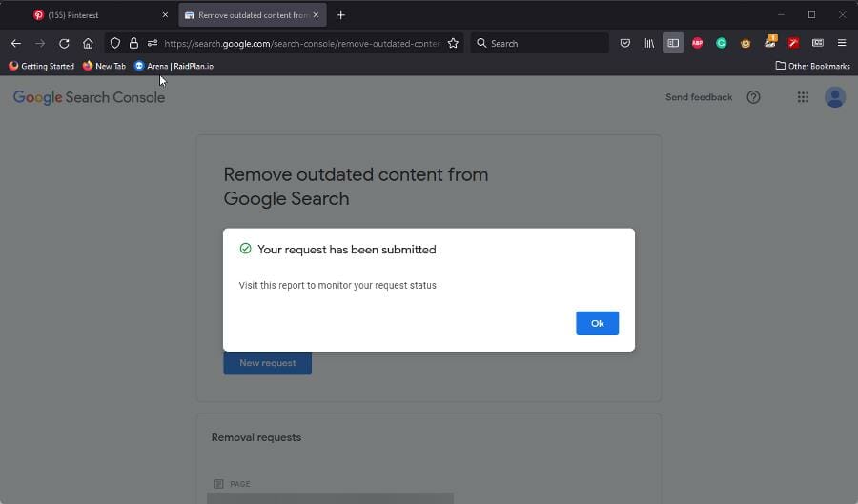The image size is (858, 504).
Task: Bookmark this page with the star
Action: (453, 43)
